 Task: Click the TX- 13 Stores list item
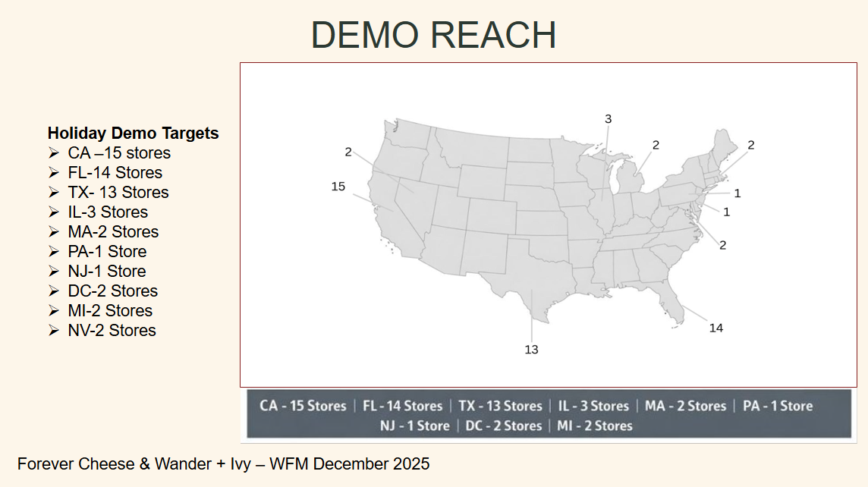[x=118, y=193]
